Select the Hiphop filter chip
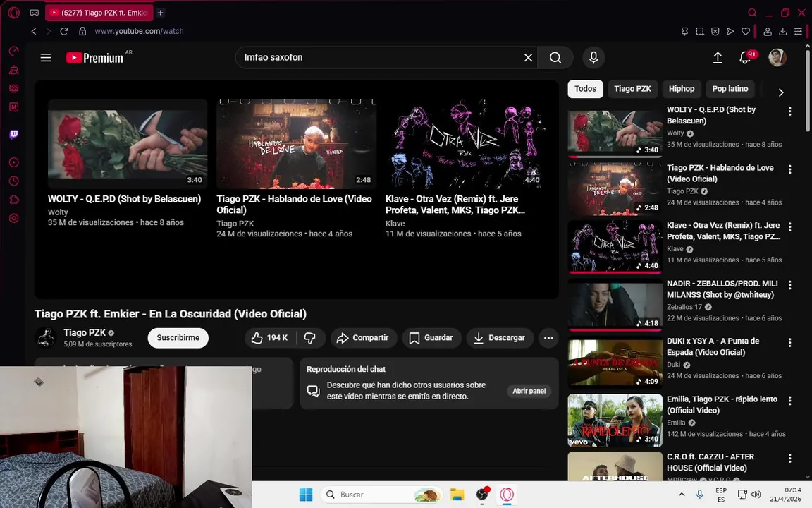 tap(682, 89)
